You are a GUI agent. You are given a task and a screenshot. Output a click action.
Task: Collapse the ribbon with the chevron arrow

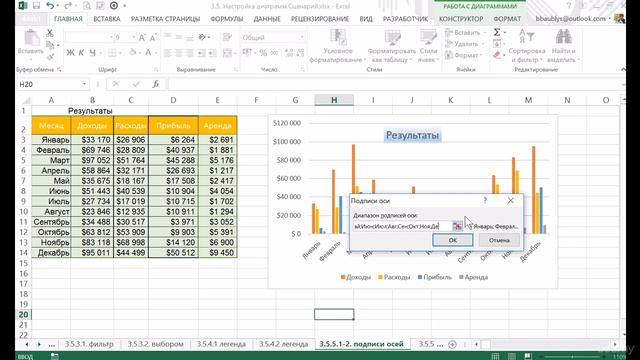point(623,69)
